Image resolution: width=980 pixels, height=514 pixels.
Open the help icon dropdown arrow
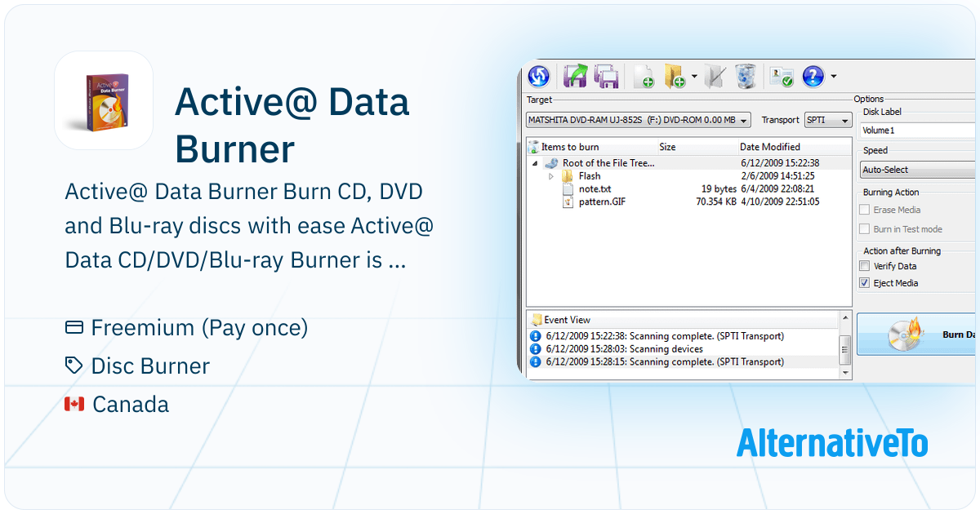(x=833, y=78)
